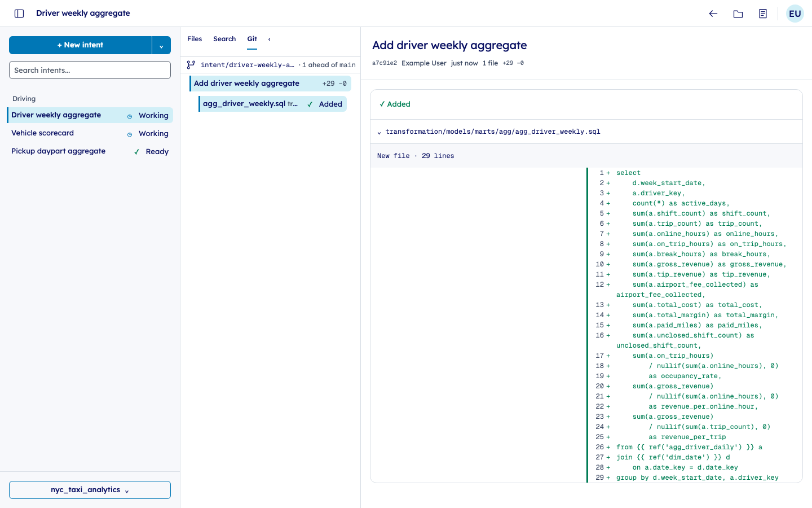
Task: Click the '1 ahead of main' label
Action: click(329, 65)
